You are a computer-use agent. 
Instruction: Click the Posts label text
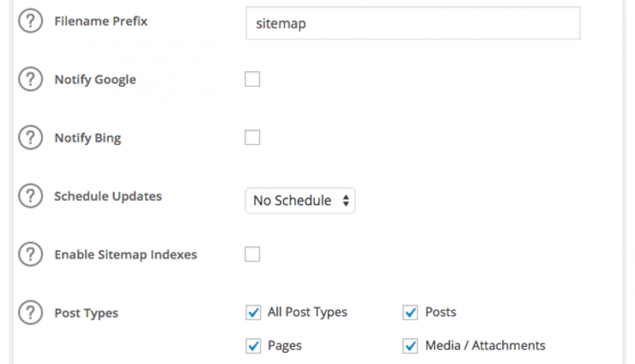click(441, 312)
